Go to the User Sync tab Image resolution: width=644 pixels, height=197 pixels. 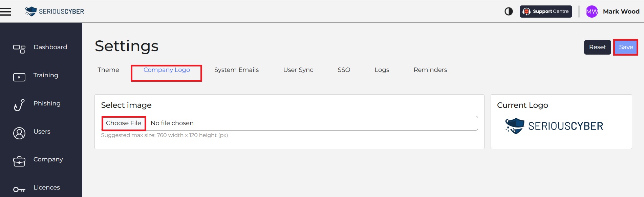click(298, 70)
